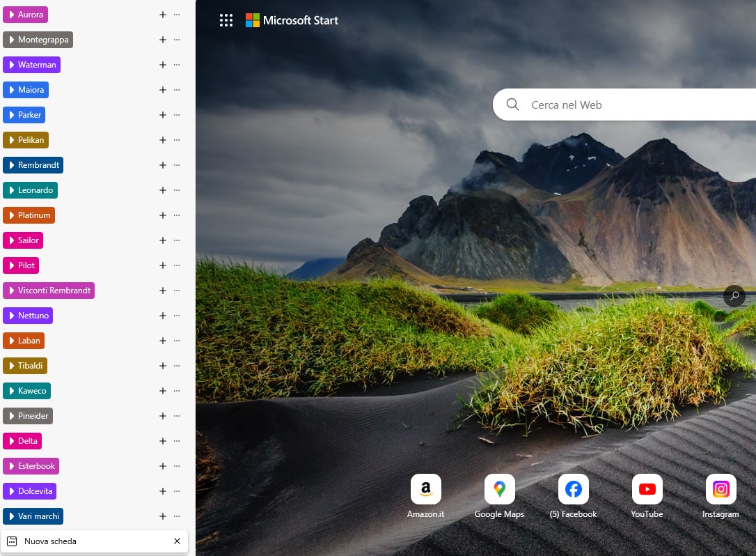Open the Google Maps shortcut
This screenshot has width=756, height=556.
coord(499,489)
